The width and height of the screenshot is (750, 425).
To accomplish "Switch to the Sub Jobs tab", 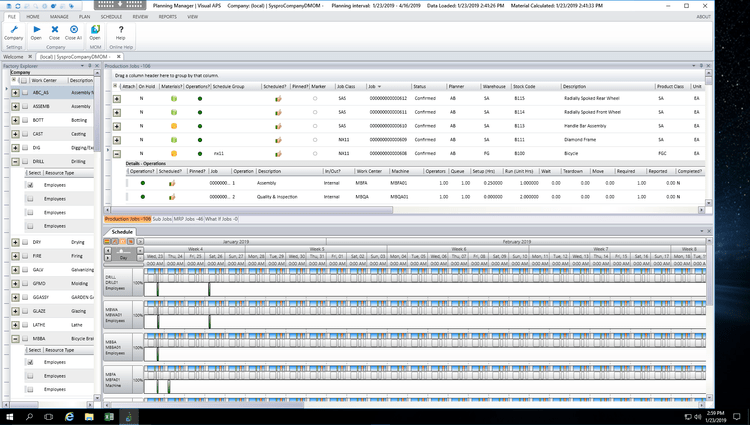I will pos(162,218).
